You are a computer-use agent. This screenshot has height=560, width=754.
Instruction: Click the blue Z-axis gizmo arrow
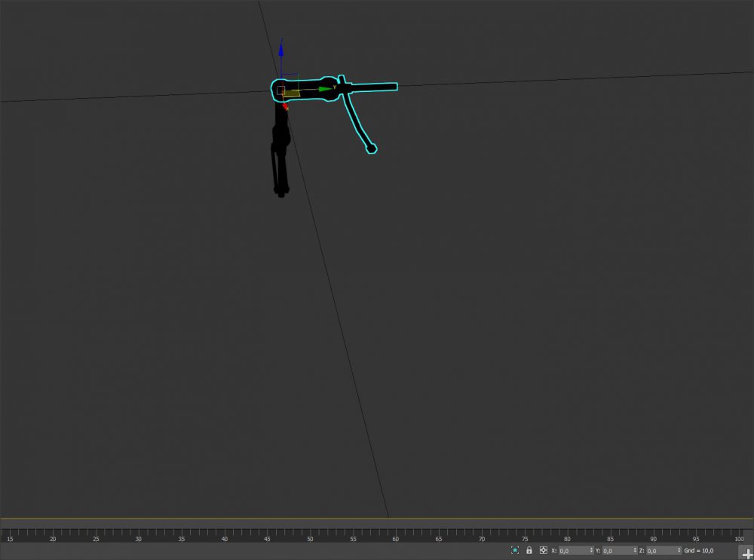click(280, 50)
